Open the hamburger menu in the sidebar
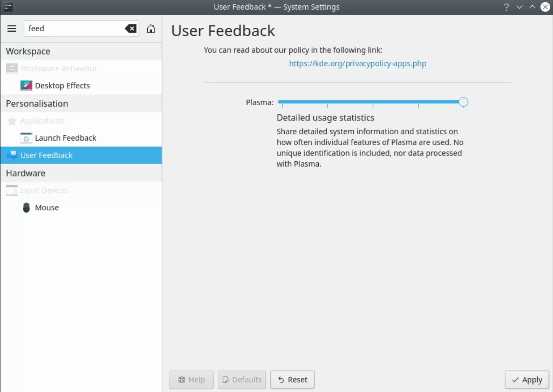Screen dimensions: 553x392 click(12, 29)
